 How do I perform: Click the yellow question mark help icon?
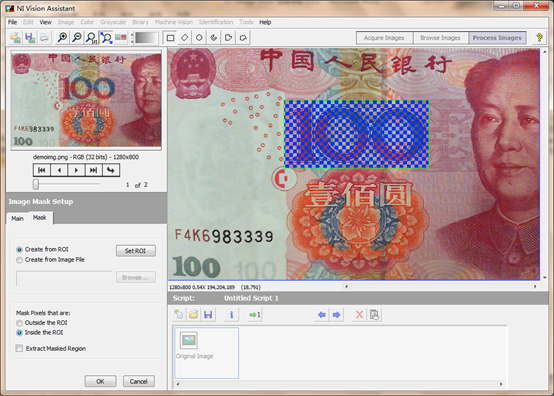tap(539, 37)
